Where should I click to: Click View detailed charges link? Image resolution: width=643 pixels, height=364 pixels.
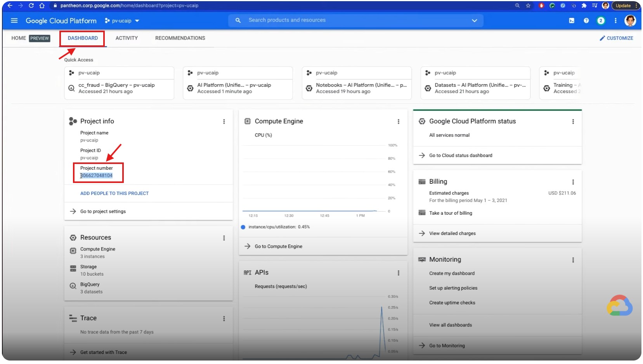pos(452,233)
